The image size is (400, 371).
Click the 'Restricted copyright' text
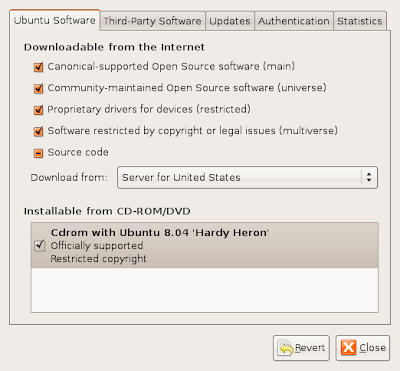click(98, 259)
